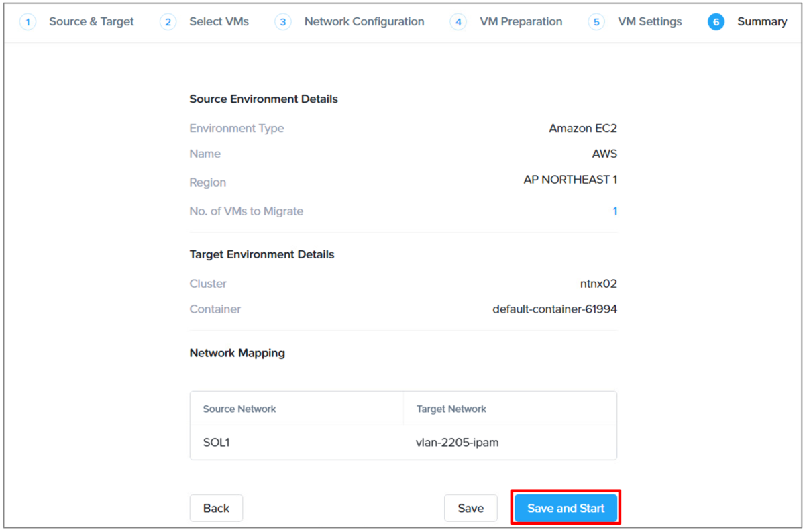Switch to the VM Settings step
Image resolution: width=805 pixels, height=532 pixels.
coord(635,21)
